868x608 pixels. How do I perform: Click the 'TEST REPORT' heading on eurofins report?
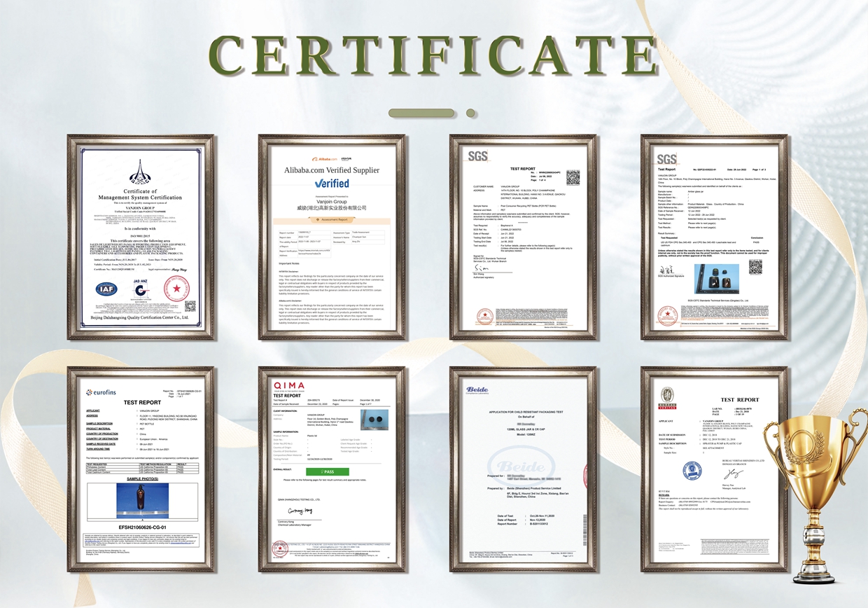point(142,403)
